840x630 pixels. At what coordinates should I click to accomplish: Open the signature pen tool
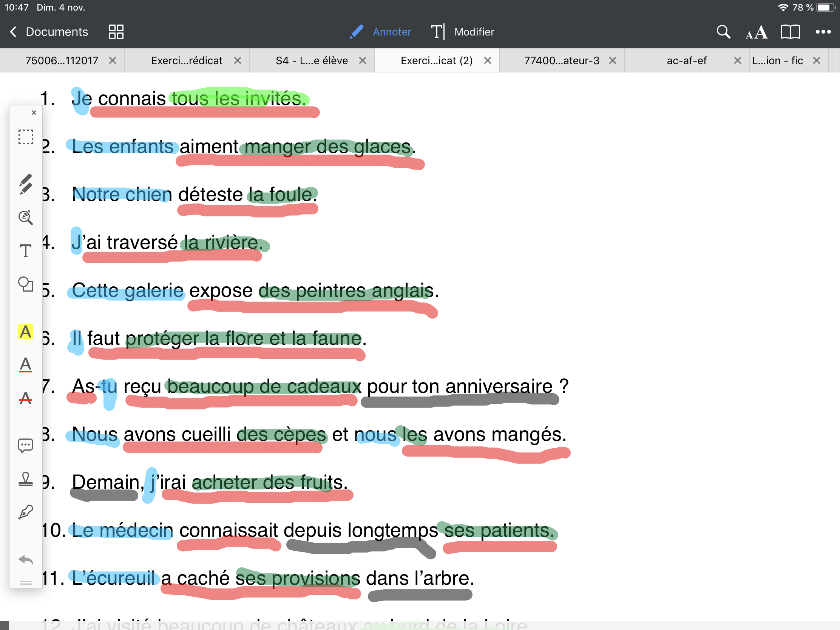pos(25,512)
